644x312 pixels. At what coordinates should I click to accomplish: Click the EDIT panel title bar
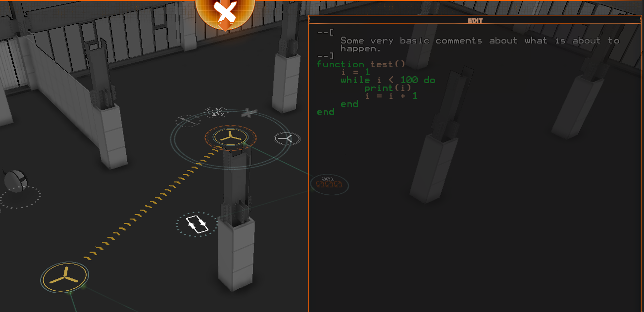click(475, 20)
